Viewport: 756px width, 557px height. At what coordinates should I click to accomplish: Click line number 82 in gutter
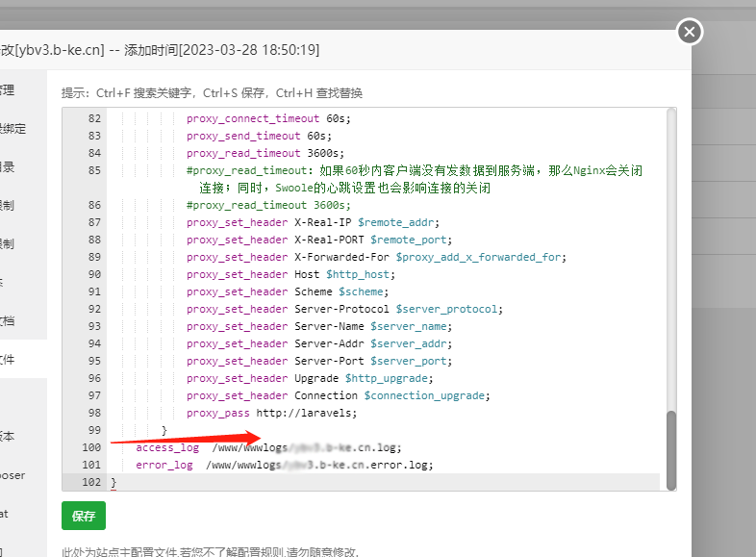(94, 118)
